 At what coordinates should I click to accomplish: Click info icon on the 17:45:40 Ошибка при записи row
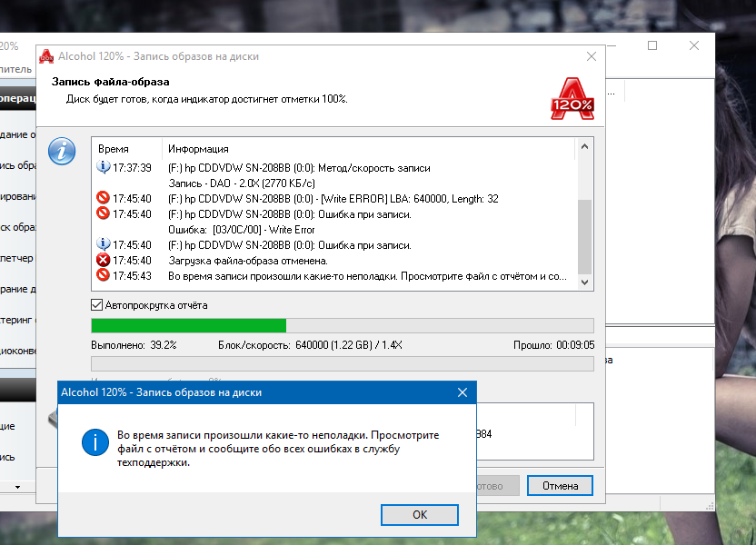click(104, 244)
